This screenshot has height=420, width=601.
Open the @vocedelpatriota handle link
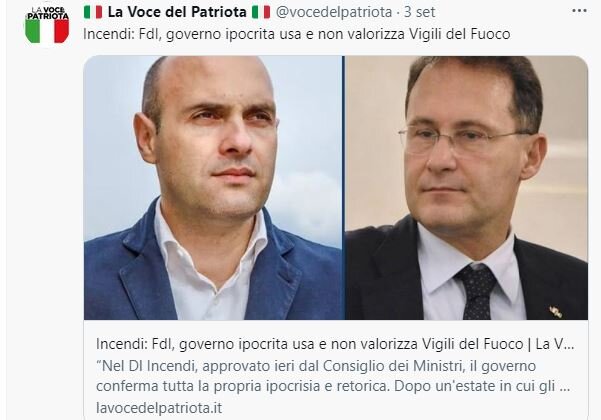(334, 12)
